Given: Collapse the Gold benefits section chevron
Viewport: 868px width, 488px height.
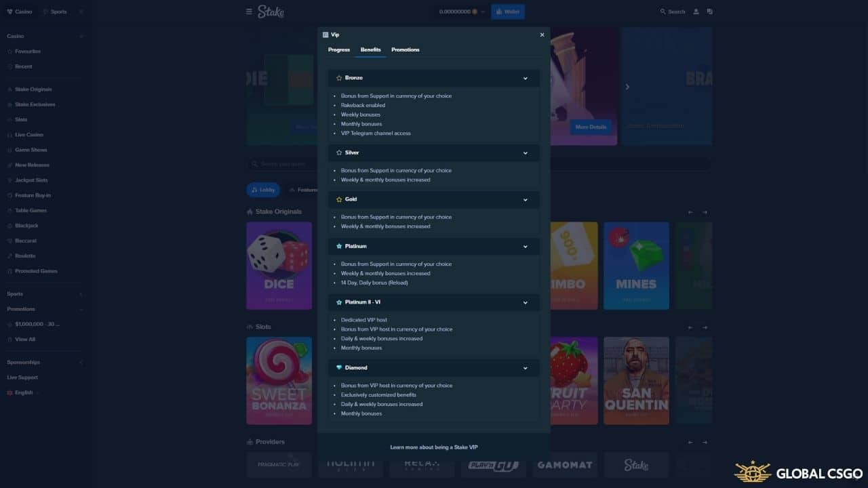Looking at the screenshot, I should point(525,199).
